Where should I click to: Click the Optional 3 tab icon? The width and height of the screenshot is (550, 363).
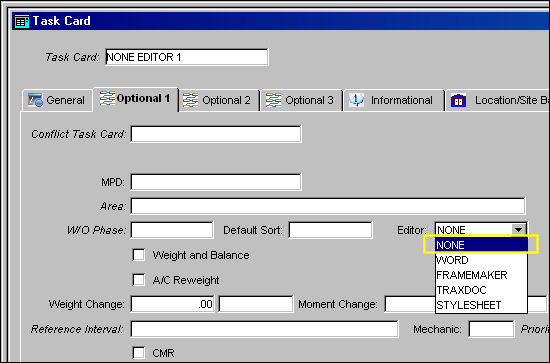273,100
